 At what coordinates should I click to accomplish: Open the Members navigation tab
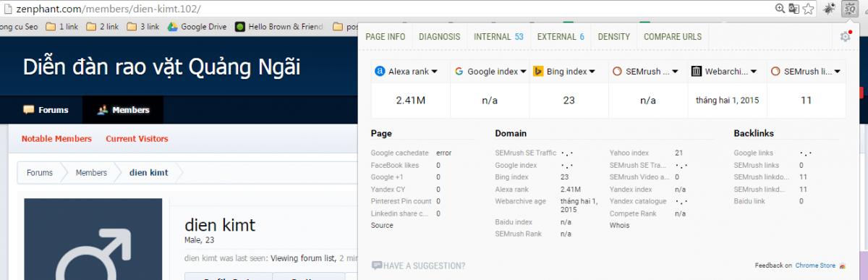pyautogui.click(x=123, y=110)
